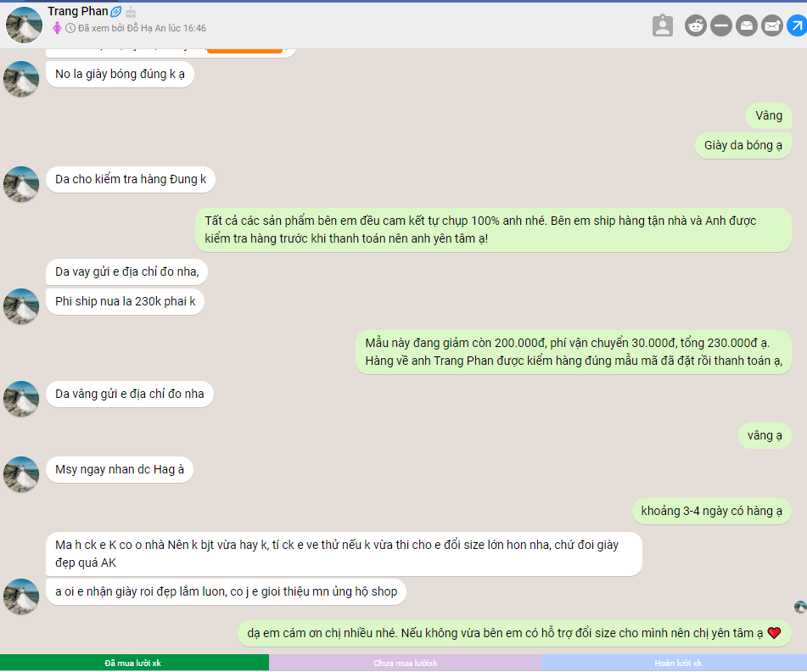Click the round minus icon in header
The height and width of the screenshot is (672, 807).
pos(721,26)
